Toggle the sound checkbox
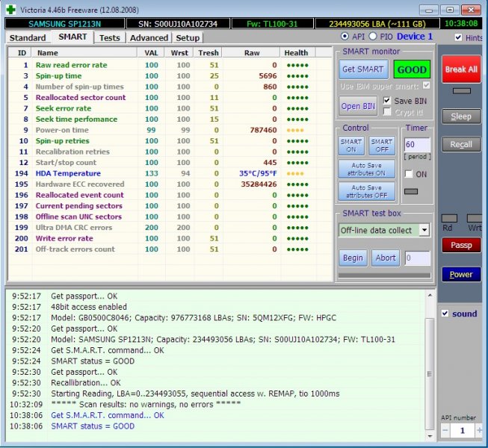 445,314
